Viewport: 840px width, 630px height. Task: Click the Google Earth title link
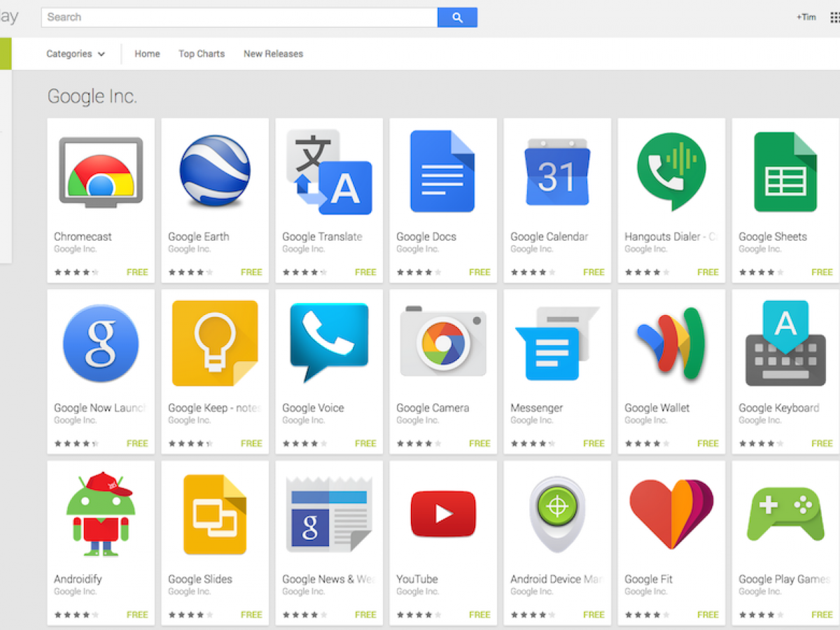point(198,237)
